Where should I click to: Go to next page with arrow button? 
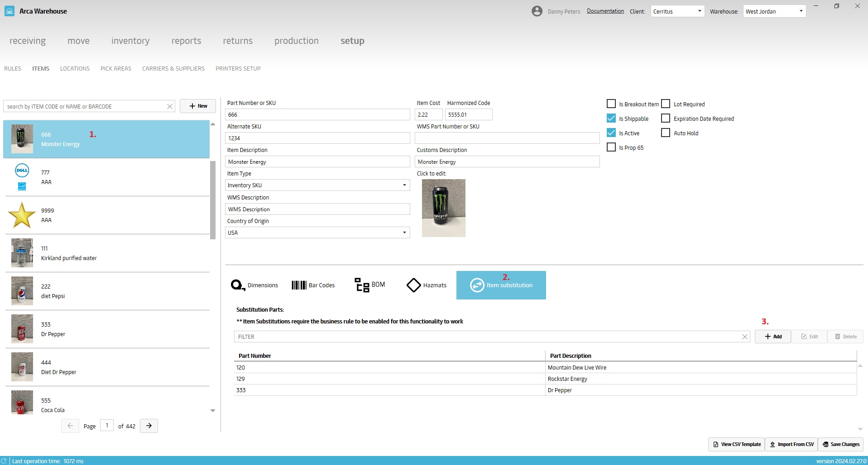(x=149, y=426)
